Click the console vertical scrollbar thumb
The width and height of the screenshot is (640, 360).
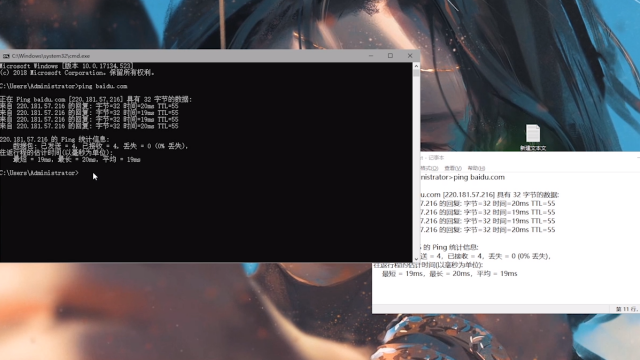click(416, 73)
